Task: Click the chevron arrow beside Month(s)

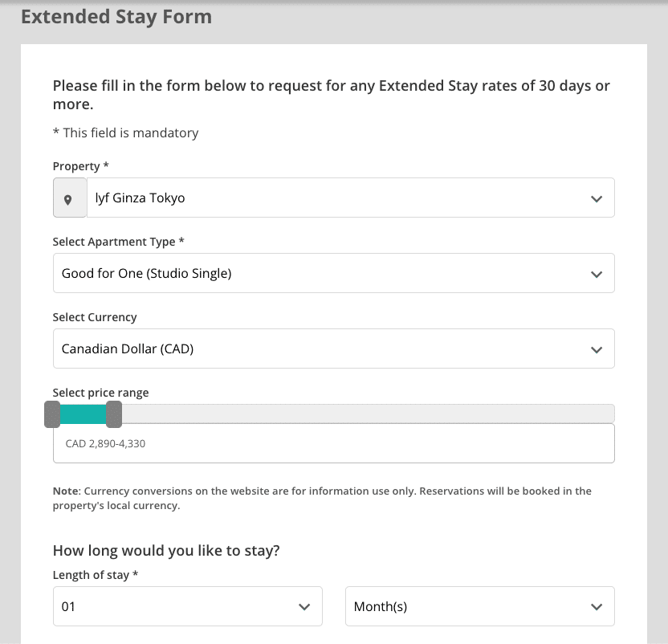Action: (x=596, y=607)
